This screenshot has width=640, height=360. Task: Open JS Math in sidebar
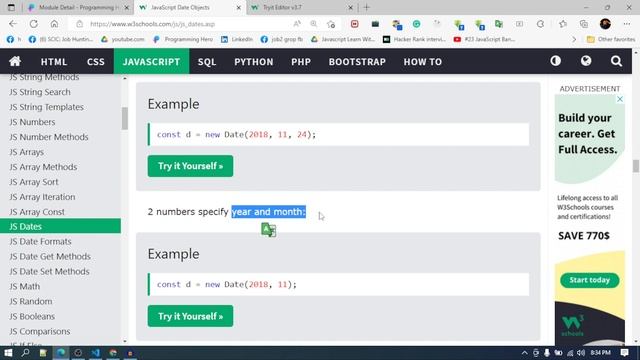point(24,286)
